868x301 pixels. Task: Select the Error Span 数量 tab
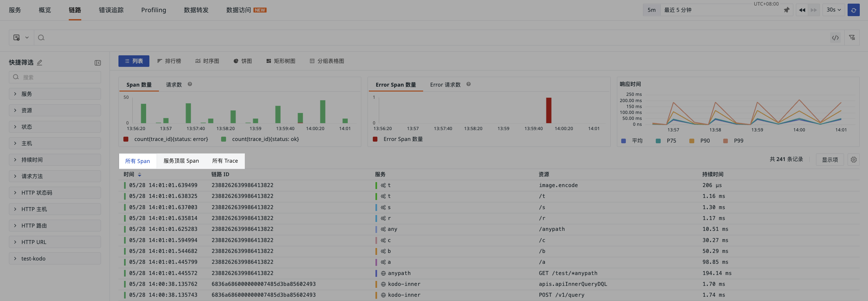(396, 85)
